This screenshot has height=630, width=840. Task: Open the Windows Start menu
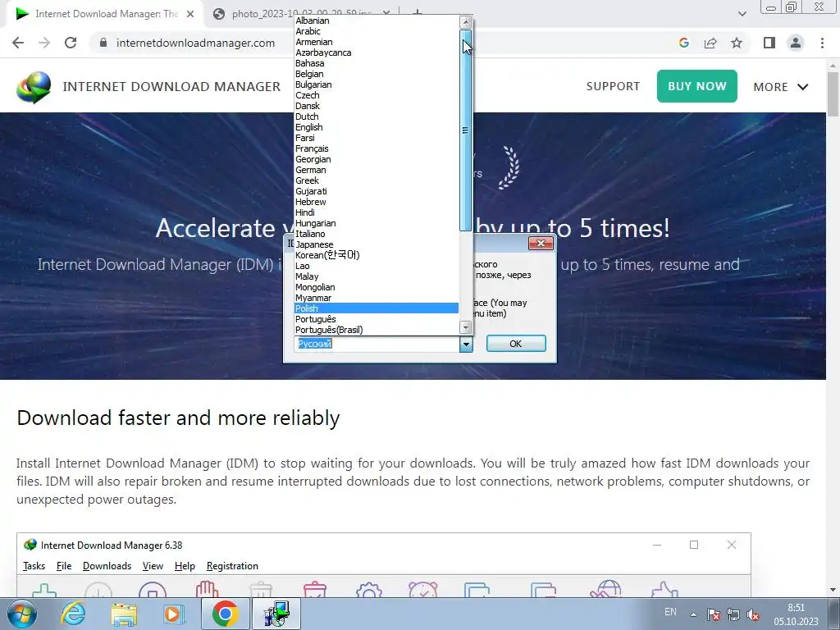click(21, 614)
